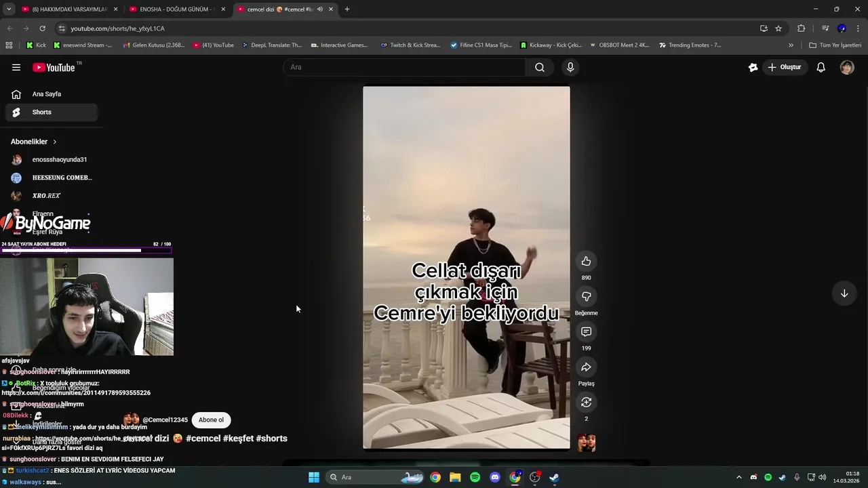
Task: Open the YouTube hamburger guide menu
Action: coord(16,67)
